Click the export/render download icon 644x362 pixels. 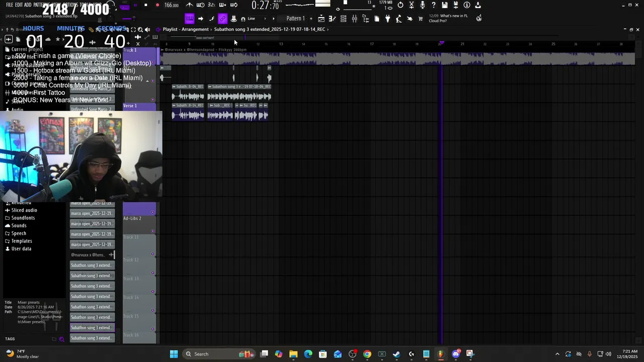pyautogui.click(x=477, y=5)
